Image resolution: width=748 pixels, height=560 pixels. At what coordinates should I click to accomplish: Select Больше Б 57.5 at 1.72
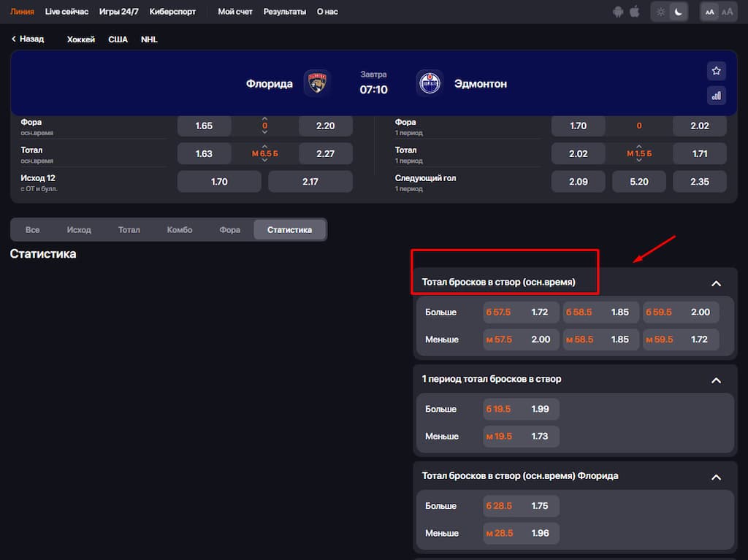521,312
